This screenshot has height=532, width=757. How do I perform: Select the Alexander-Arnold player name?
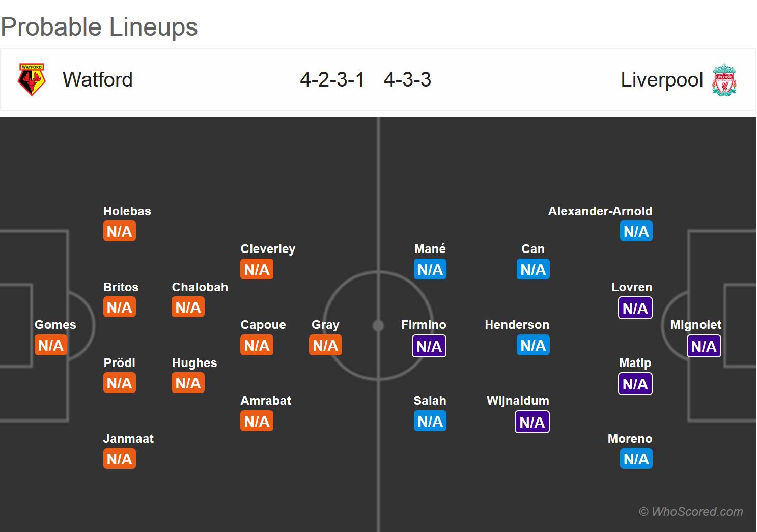600,211
